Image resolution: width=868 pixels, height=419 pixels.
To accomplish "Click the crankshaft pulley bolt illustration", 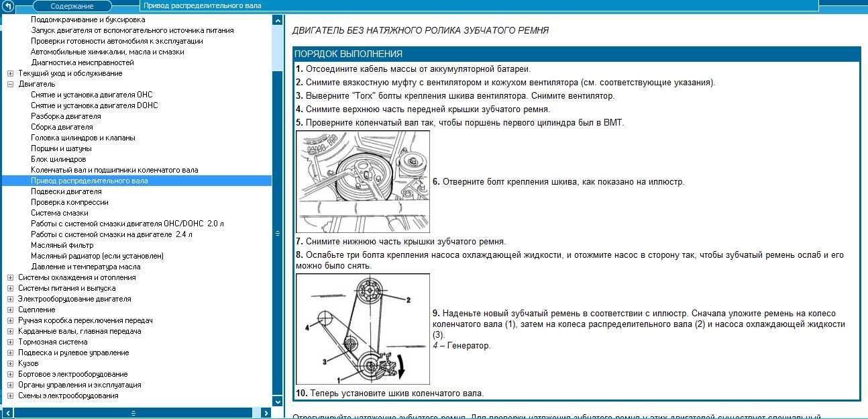I will point(363,182).
